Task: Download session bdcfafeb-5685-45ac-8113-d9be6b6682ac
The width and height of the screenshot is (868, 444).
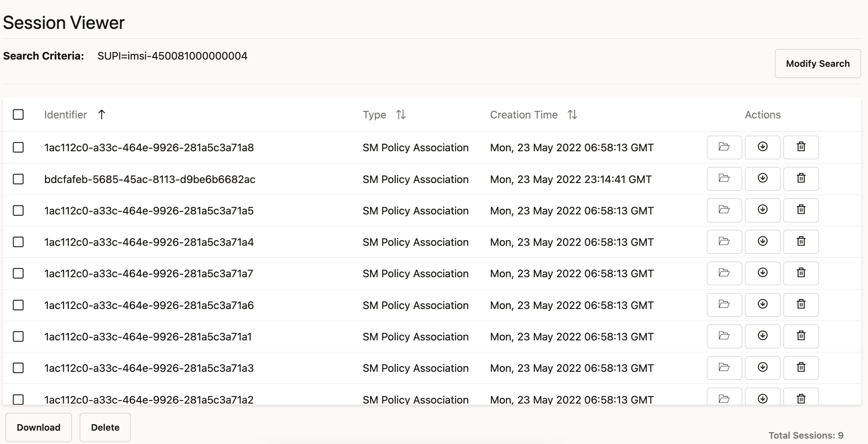Action: click(763, 179)
